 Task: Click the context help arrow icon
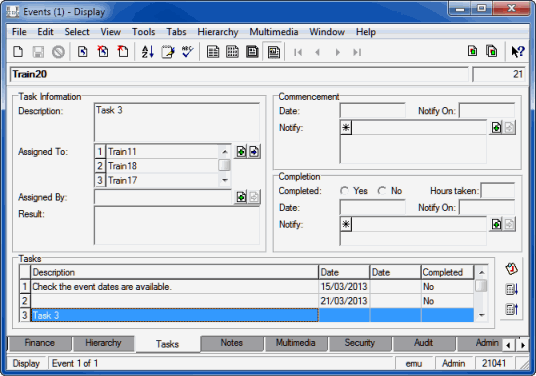coord(518,52)
